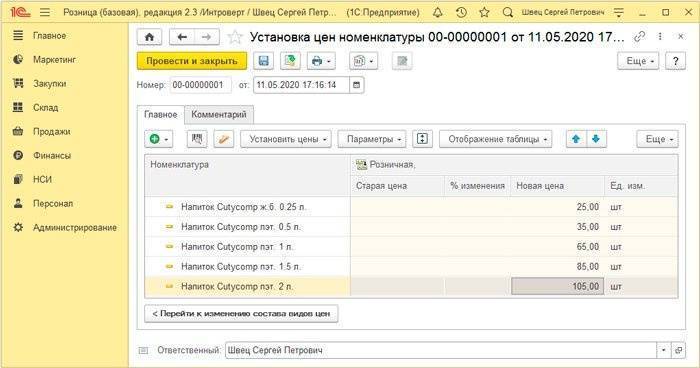700x368 pixels.
Task: Open Ответственный record with open icon
Action: (678, 351)
